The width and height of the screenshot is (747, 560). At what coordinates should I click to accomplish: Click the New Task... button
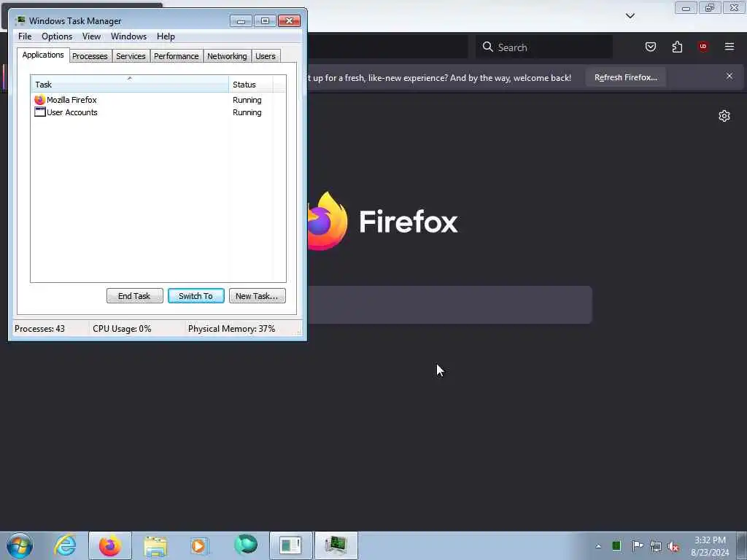click(258, 296)
